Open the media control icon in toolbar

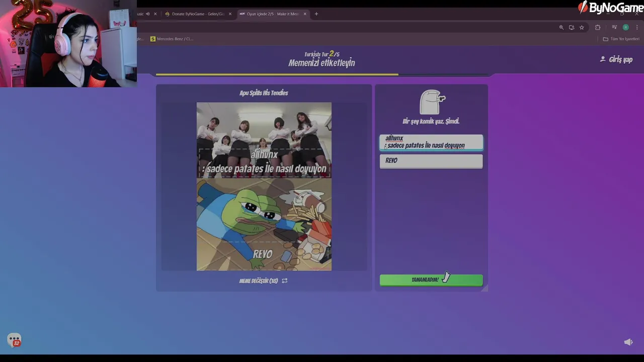pyautogui.click(x=614, y=27)
